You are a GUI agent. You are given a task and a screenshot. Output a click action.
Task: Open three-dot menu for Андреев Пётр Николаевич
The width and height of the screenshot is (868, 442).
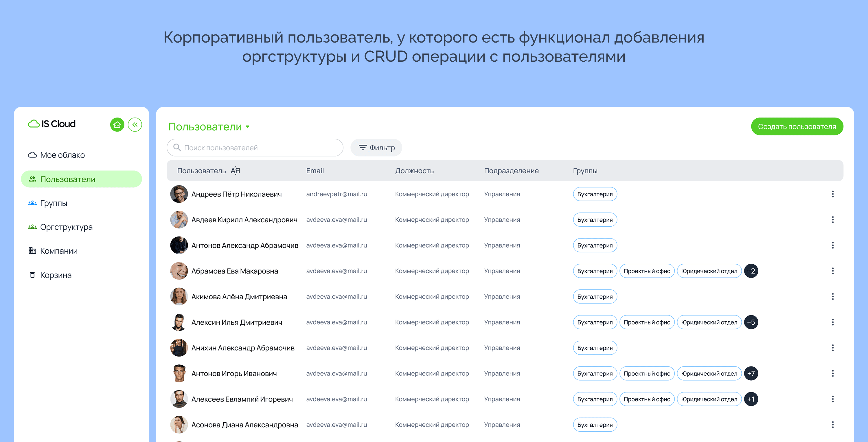[832, 194]
